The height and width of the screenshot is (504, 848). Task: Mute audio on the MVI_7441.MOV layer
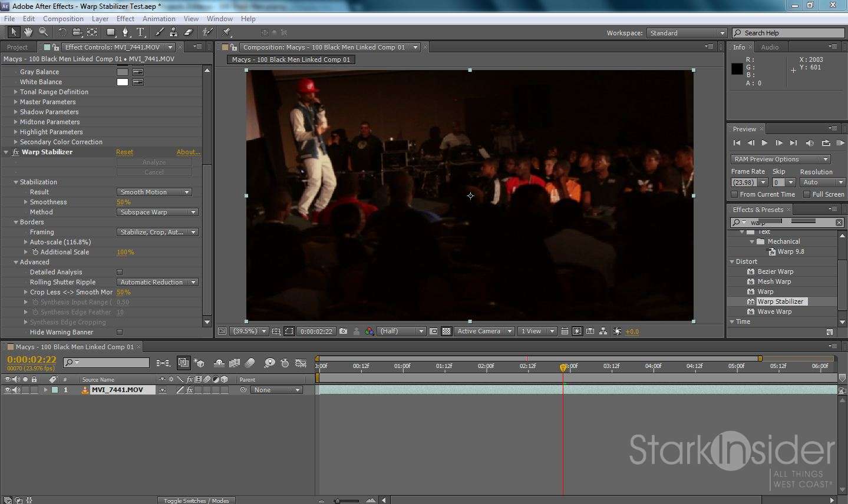[16, 390]
